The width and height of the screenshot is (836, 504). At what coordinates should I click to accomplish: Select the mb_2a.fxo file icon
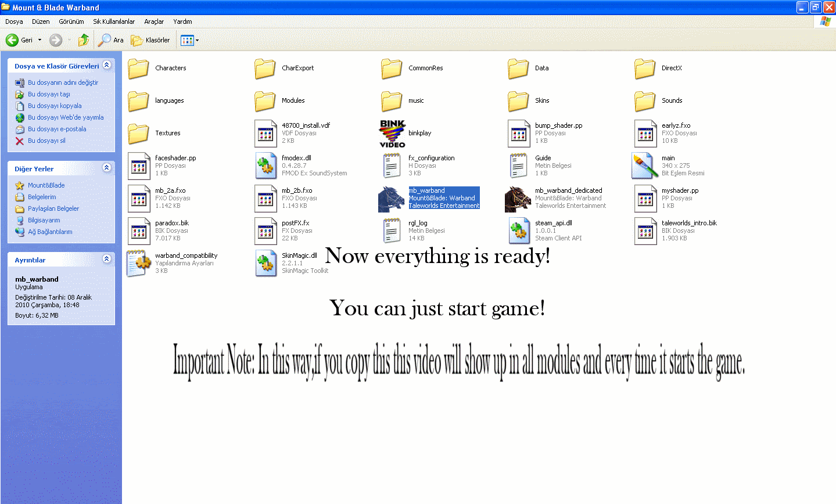click(x=139, y=199)
